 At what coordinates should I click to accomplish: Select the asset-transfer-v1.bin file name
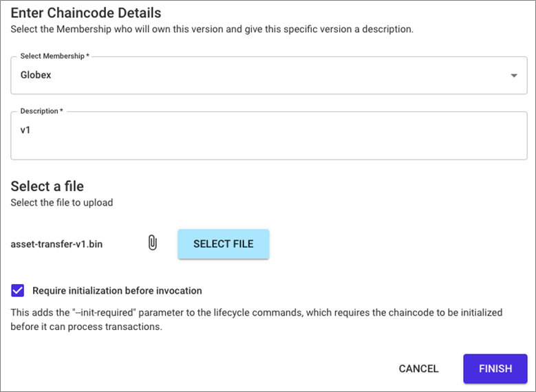(56, 244)
